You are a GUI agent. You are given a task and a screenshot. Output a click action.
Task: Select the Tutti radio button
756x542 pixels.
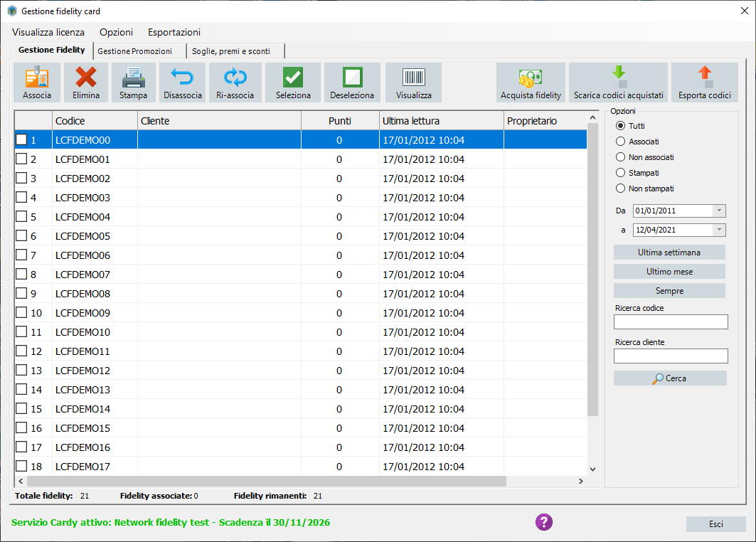point(621,126)
